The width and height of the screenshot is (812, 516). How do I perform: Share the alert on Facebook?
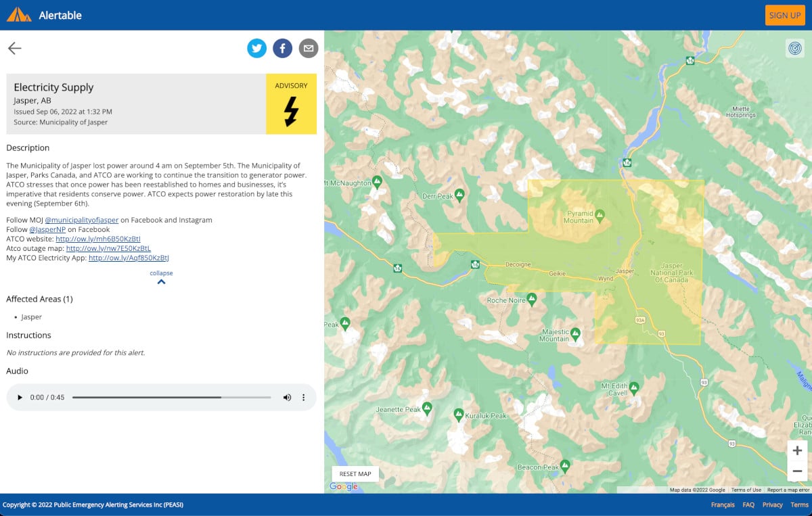[283, 48]
